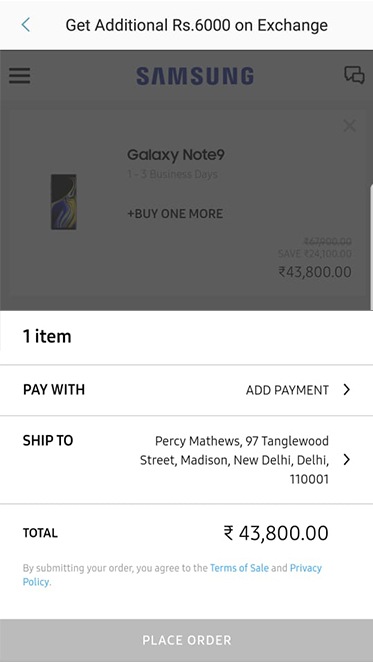
Task: Tap the 1 item header
Action: [x=47, y=336]
